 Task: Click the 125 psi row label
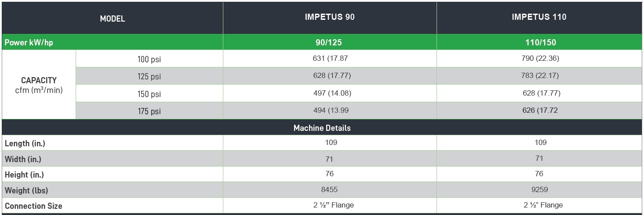point(149,77)
